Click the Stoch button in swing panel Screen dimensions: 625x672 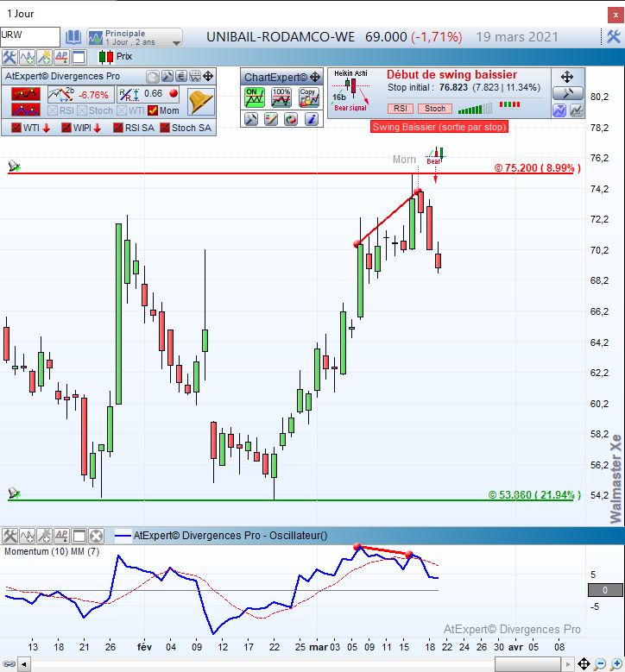coord(435,109)
